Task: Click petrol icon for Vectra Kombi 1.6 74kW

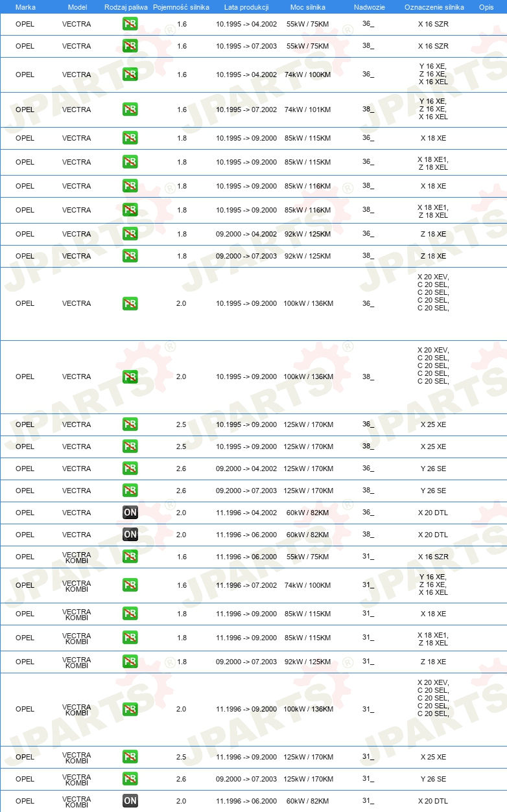Action: point(130,585)
